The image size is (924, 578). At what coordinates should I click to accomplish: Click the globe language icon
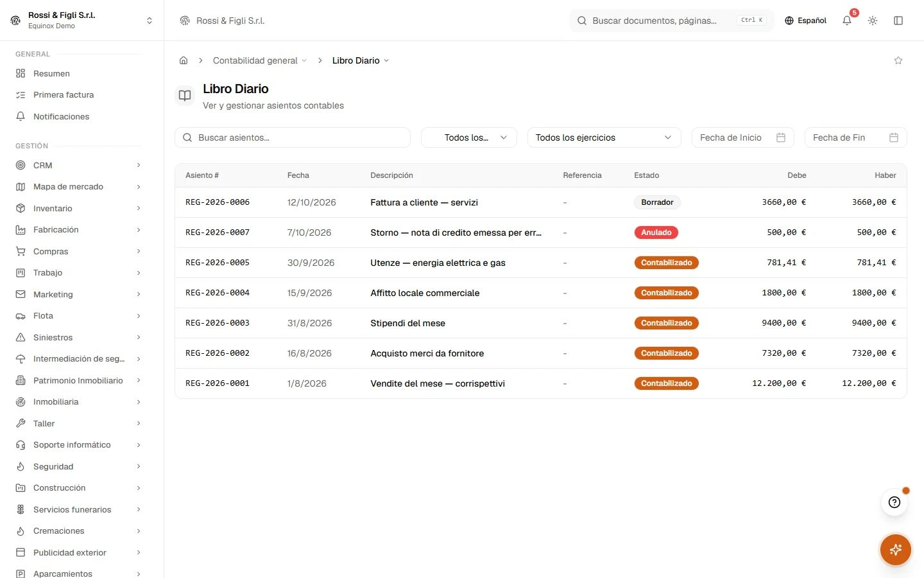coord(789,21)
